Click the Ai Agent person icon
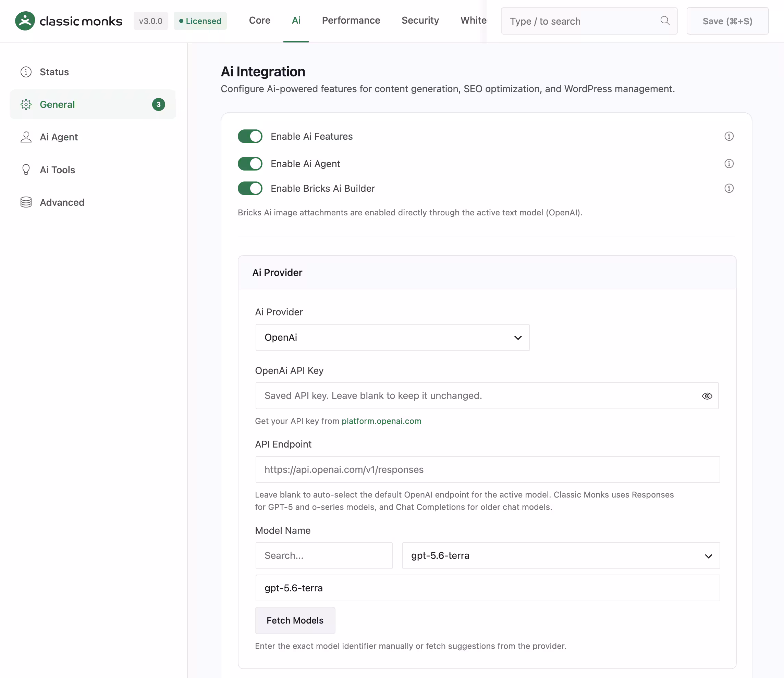 [x=26, y=137]
